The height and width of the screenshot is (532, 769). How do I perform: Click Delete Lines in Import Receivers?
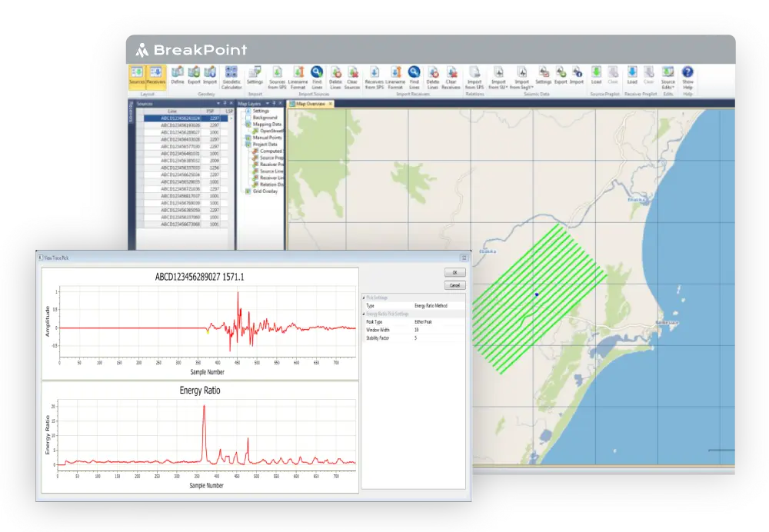432,78
